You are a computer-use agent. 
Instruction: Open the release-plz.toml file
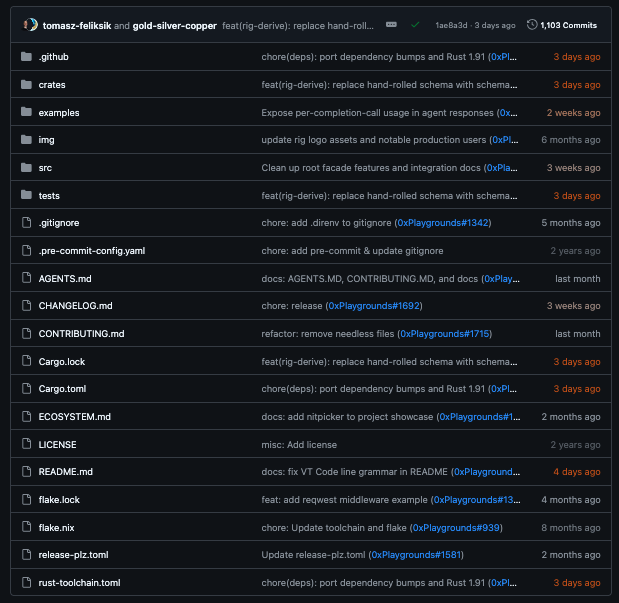[x=73, y=555]
